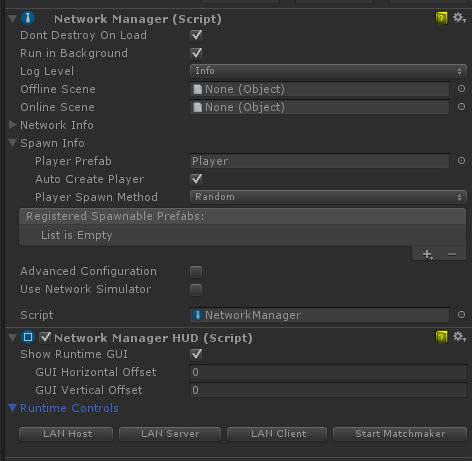The width and height of the screenshot is (472, 461).
Task: Collapse the Network Manager HUD component foldout
Action: (13, 338)
